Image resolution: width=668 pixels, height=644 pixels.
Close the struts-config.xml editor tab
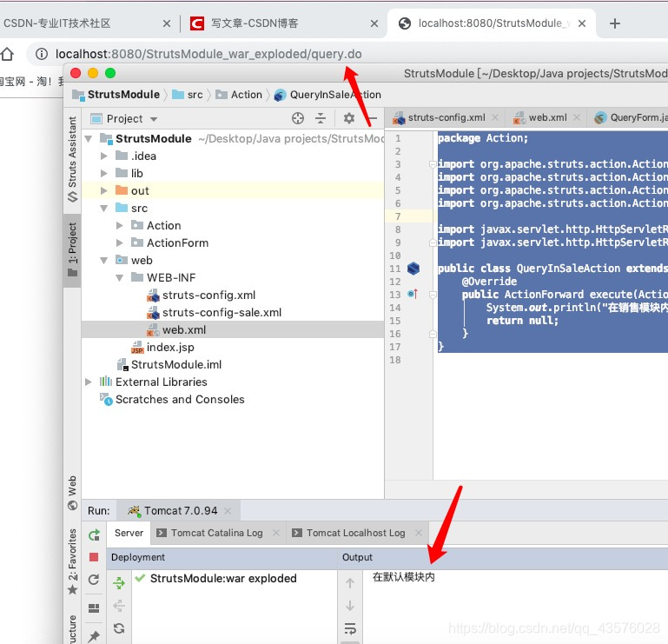pyautogui.click(x=494, y=117)
